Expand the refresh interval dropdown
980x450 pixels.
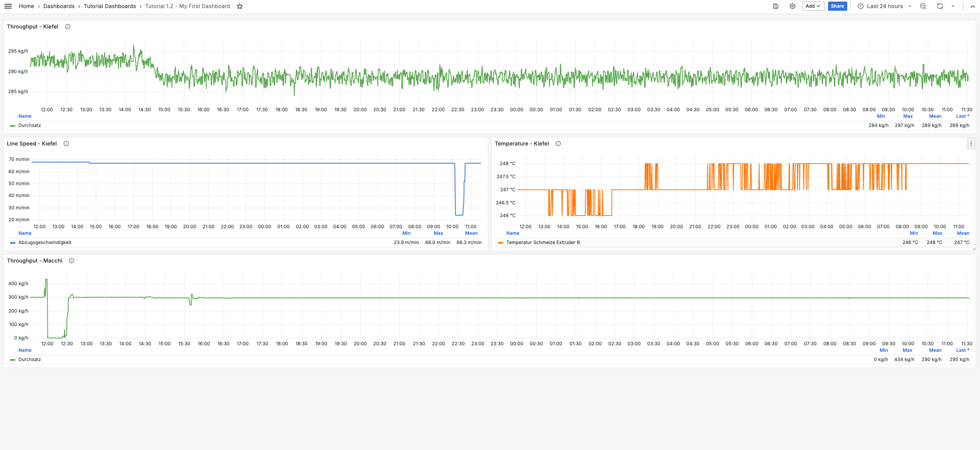pos(953,6)
